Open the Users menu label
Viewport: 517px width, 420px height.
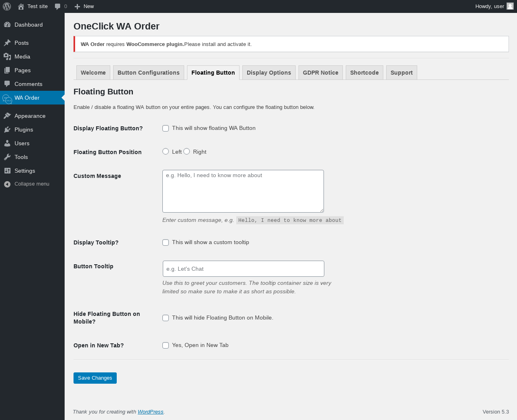(22, 143)
